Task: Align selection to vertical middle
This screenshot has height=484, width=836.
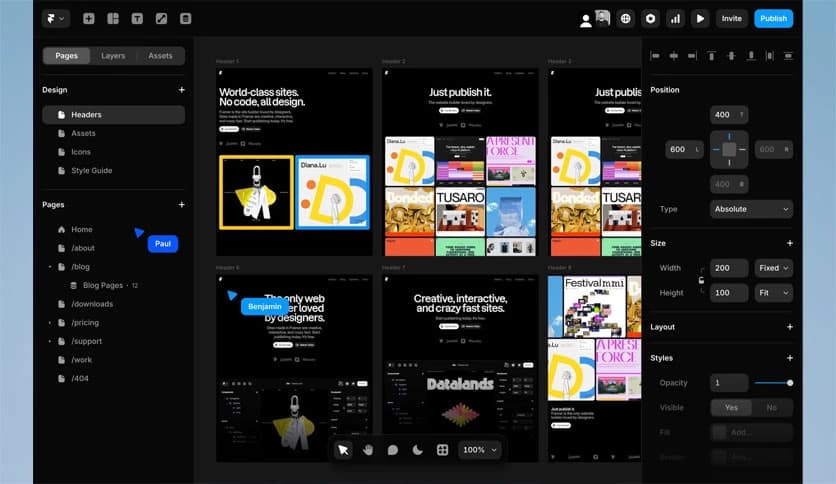Action: click(x=731, y=55)
